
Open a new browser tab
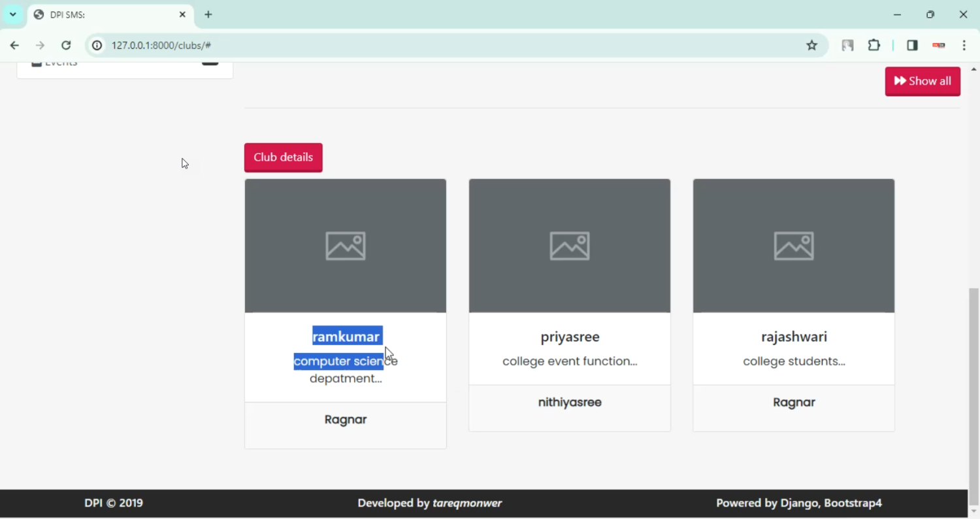coord(208,14)
